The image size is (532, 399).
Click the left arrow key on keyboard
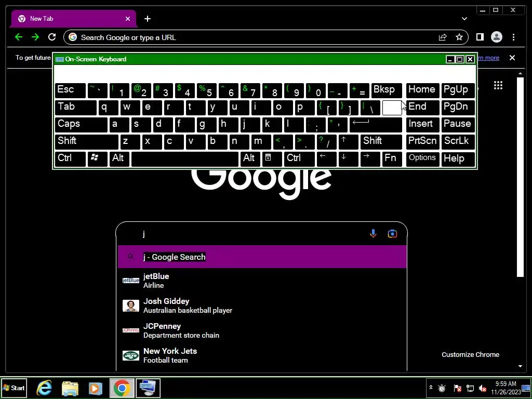pos(326,158)
